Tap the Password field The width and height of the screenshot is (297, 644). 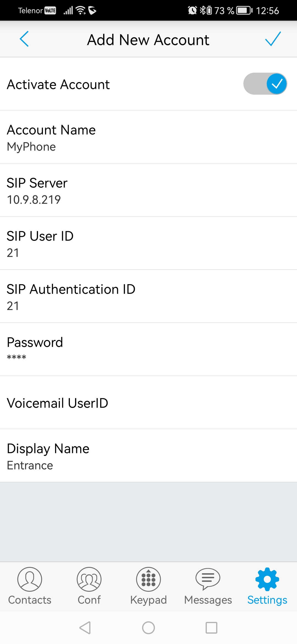[x=148, y=350]
